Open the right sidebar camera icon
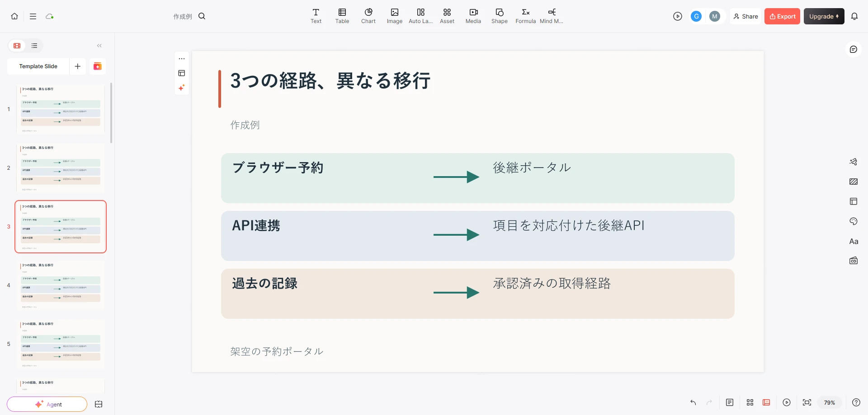 854,261
